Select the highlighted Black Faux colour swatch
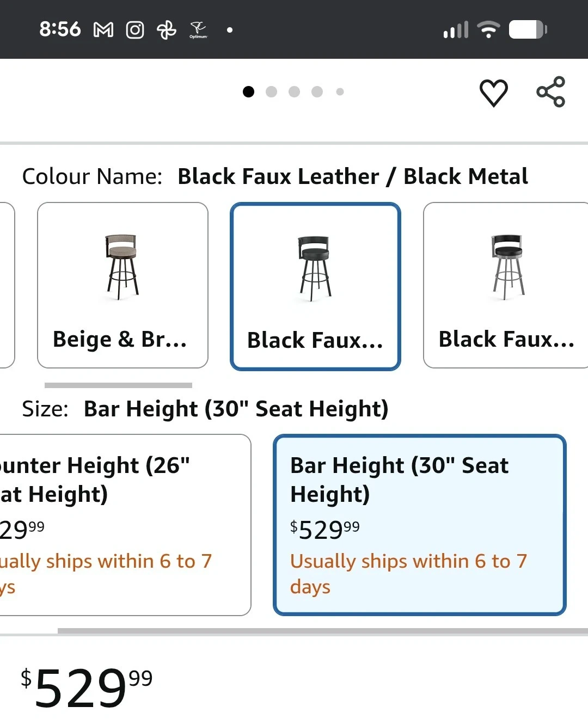 tap(315, 286)
